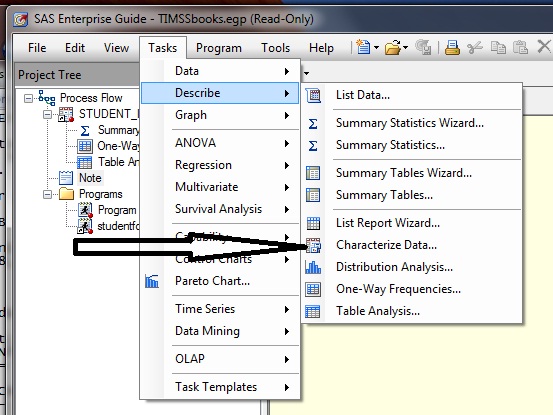
Task: Select Distribution Analysis... entry
Action: pos(412,267)
